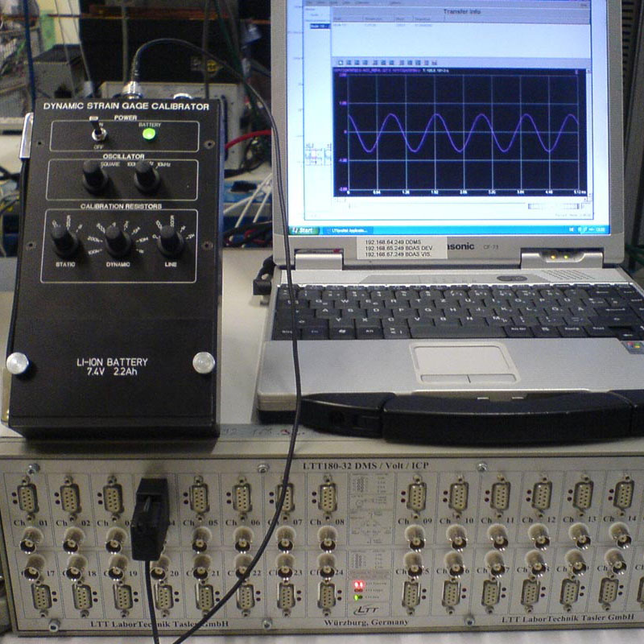Click the first toolbar icon above the graph
This screenshot has height=644, width=644.
coord(341,63)
